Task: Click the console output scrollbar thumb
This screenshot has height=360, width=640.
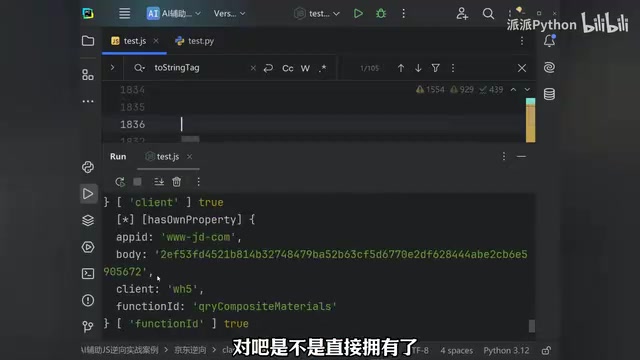Action: (x=531, y=326)
